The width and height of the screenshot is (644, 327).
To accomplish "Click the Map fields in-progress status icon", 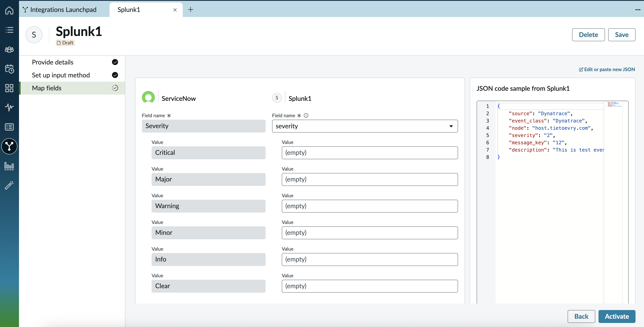I will click(115, 88).
